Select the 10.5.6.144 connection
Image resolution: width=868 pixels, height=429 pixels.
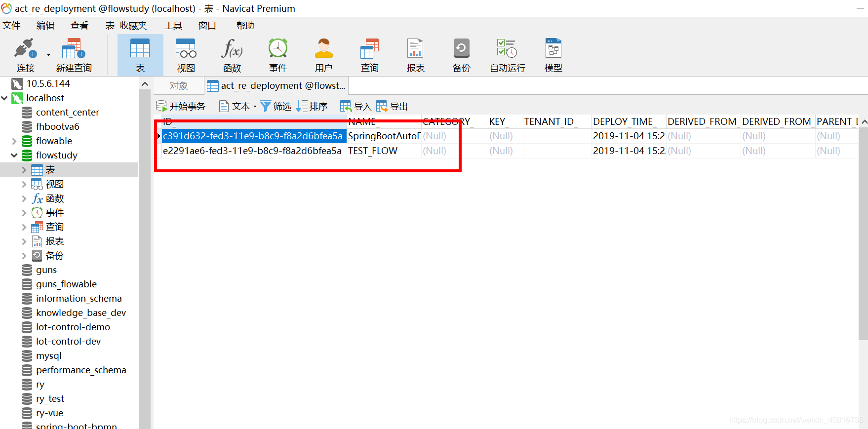[48, 83]
